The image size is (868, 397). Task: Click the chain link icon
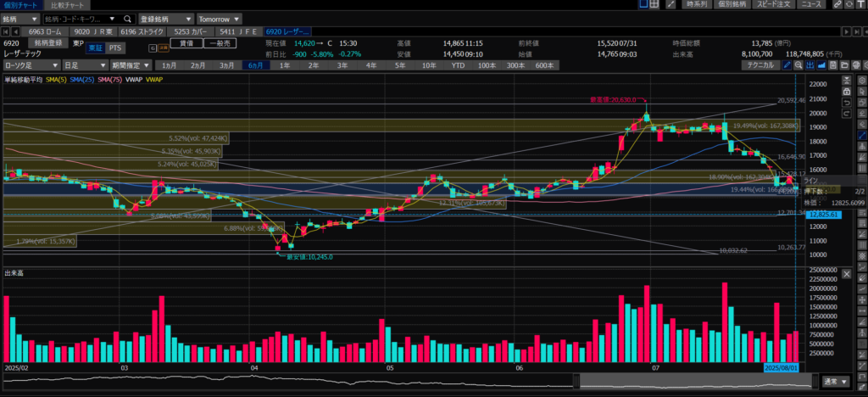point(837,4)
